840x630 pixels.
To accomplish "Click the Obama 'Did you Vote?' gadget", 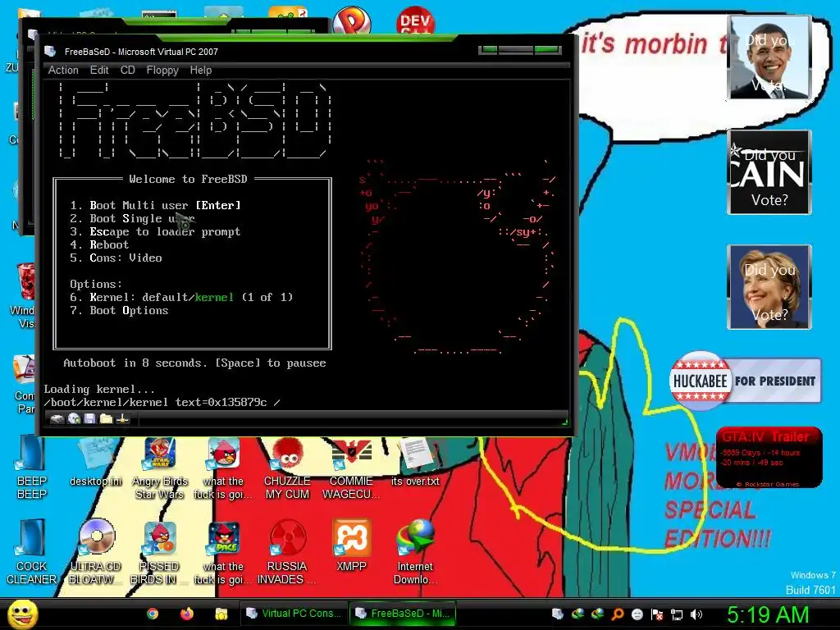I will coord(769,58).
